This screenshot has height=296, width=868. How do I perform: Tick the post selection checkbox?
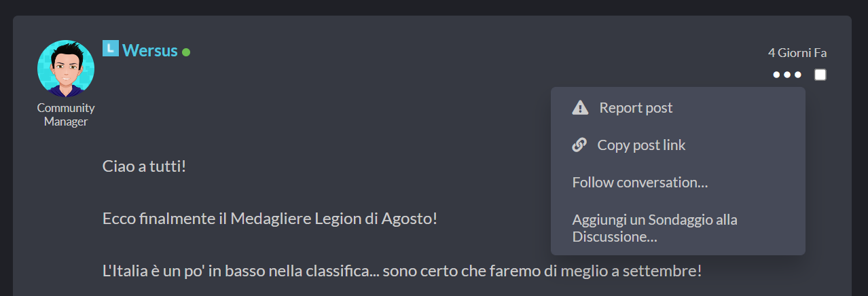[x=820, y=75]
